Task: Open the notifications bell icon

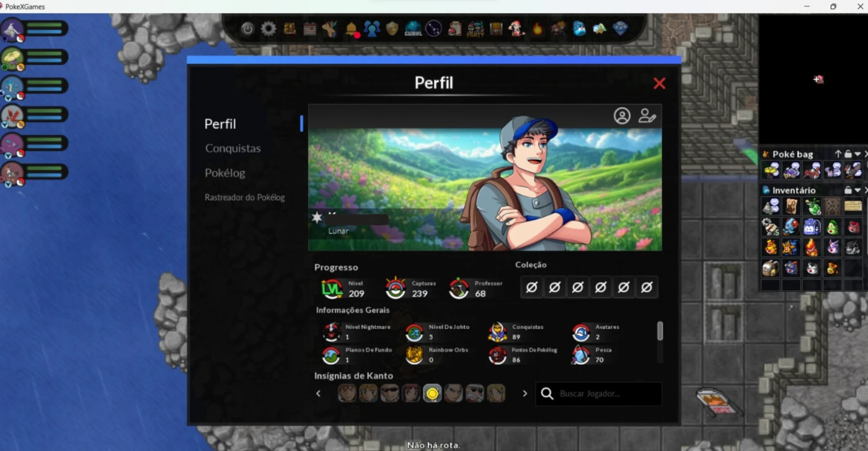Action: (352, 29)
